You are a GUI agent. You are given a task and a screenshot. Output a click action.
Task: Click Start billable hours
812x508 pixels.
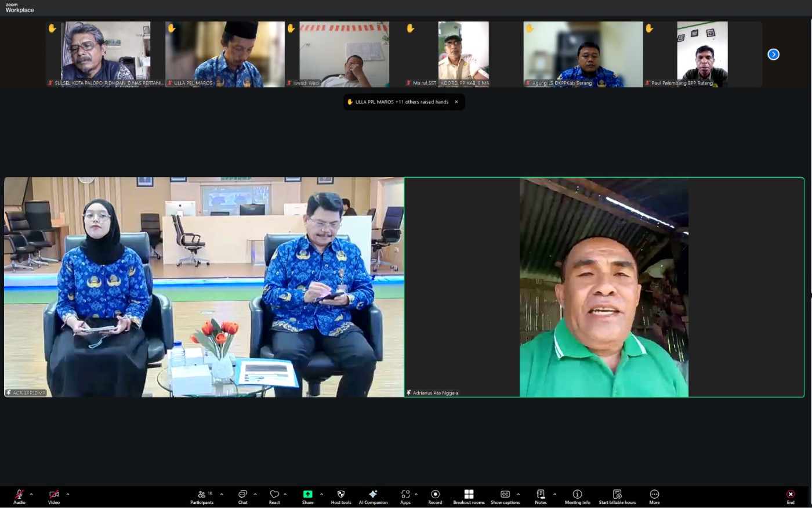tap(617, 496)
